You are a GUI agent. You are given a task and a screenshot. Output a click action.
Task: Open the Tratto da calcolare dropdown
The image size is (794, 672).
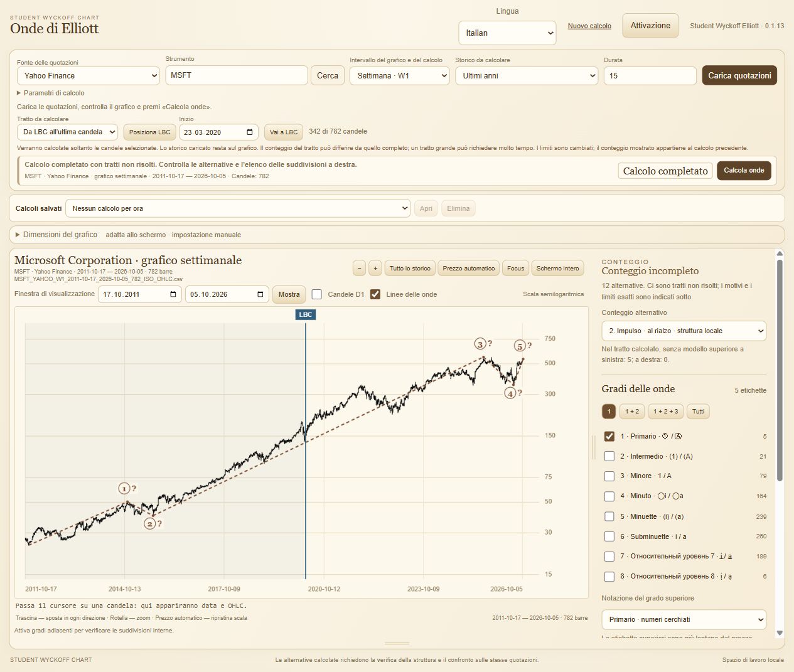pos(68,132)
